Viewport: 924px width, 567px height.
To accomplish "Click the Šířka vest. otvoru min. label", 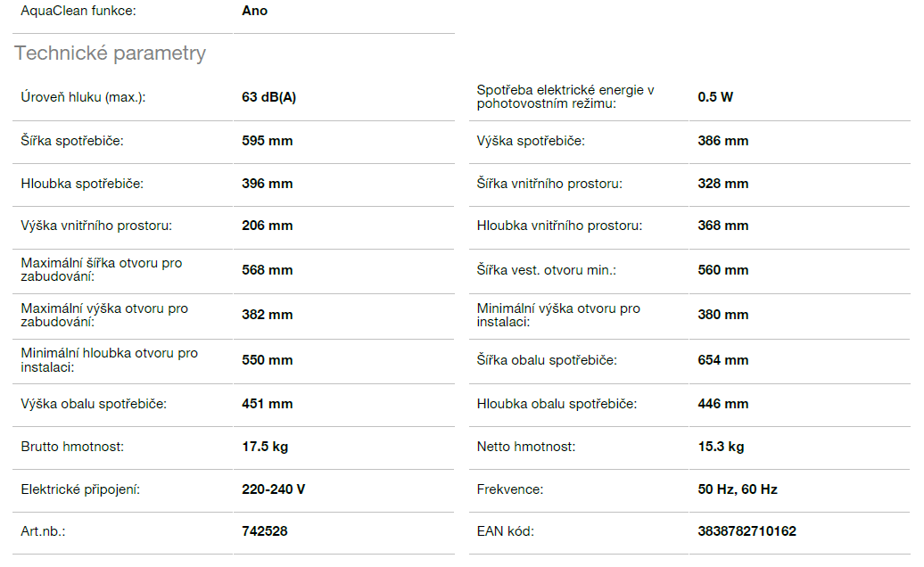I will pyautogui.click(x=547, y=270).
